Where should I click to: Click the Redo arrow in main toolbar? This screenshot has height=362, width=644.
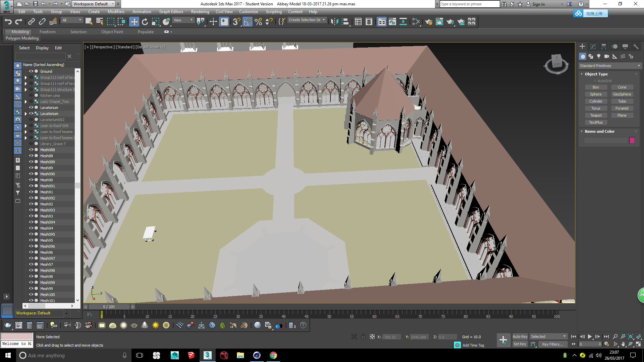pyautogui.click(x=19, y=22)
